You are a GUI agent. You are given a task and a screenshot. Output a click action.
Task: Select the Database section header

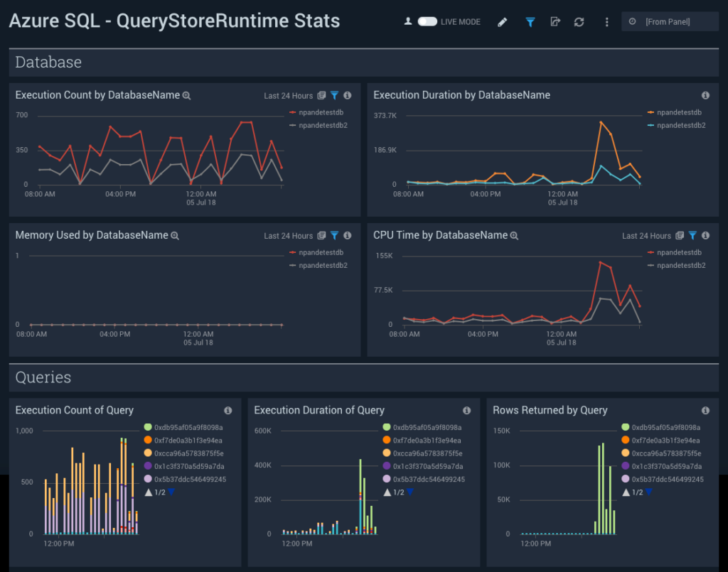(x=364, y=62)
